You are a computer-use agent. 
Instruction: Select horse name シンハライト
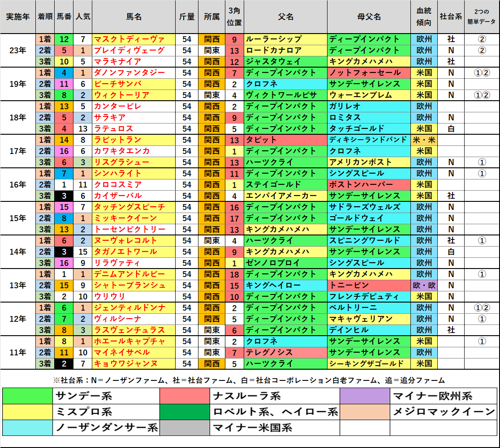coord(134,174)
